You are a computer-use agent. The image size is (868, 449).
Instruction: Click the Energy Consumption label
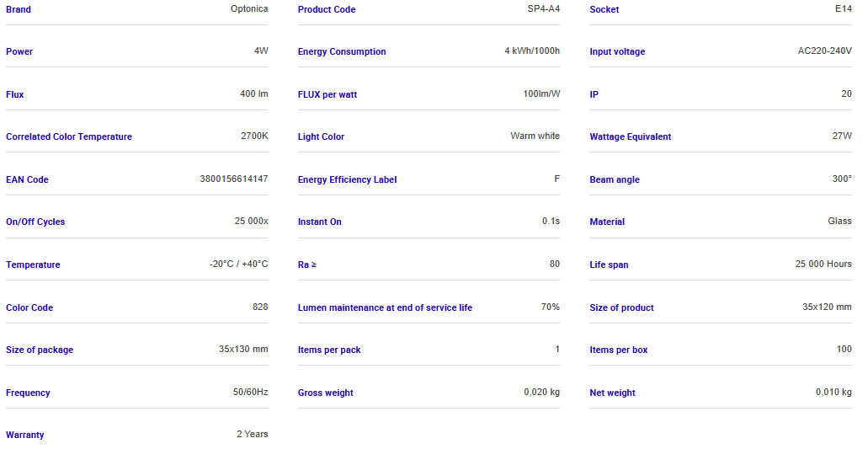coord(342,51)
